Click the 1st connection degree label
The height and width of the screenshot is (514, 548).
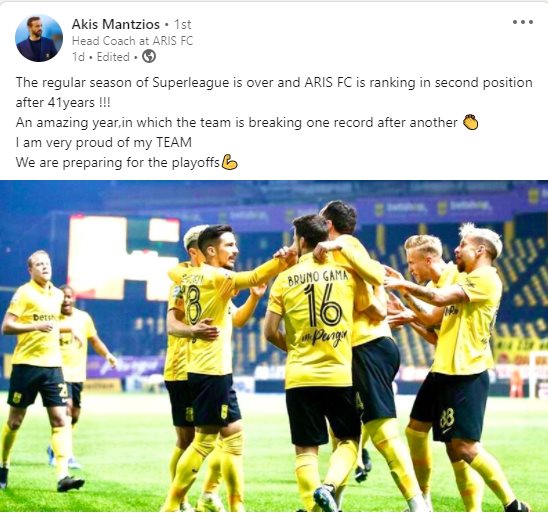click(182, 24)
